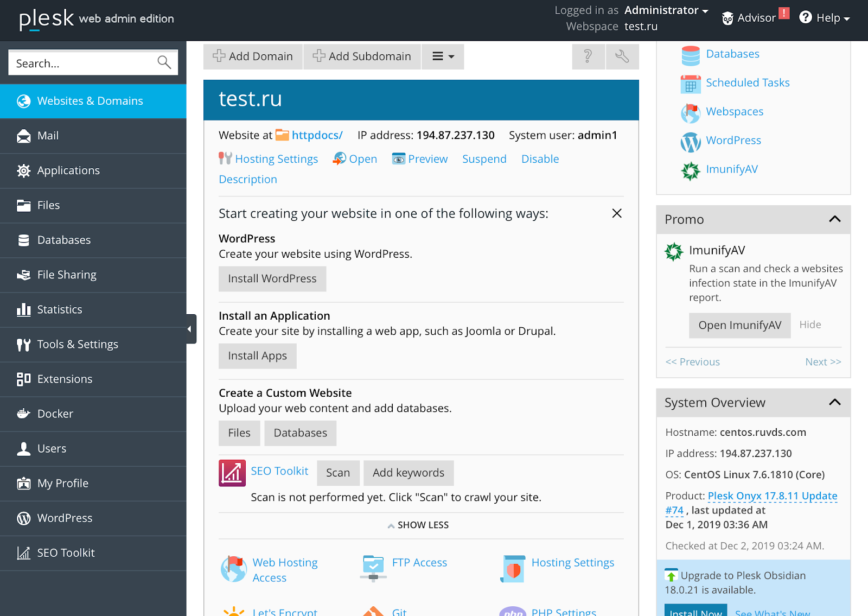Collapse the left sidebar using arrow handle
Viewport: 868px width, 616px height.
point(189,329)
